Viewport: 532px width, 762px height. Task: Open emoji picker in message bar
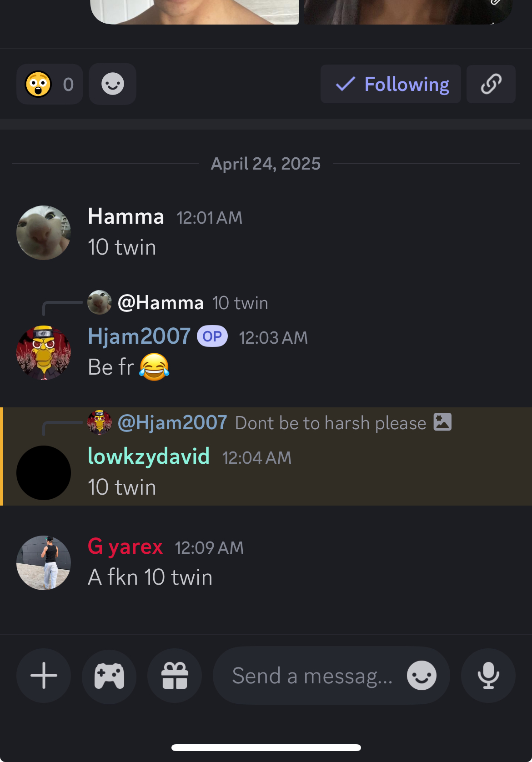pos(422,676)
